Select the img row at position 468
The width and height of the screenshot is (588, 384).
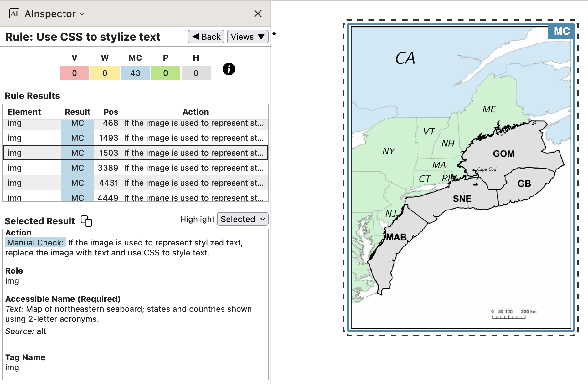(135, 124)
